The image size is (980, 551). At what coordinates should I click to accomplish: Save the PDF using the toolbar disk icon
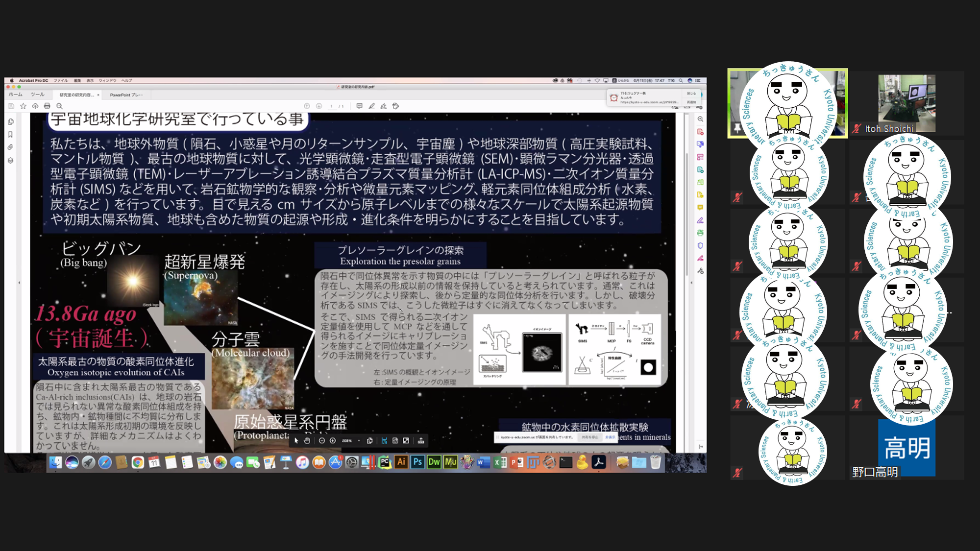tap(11, 106)
